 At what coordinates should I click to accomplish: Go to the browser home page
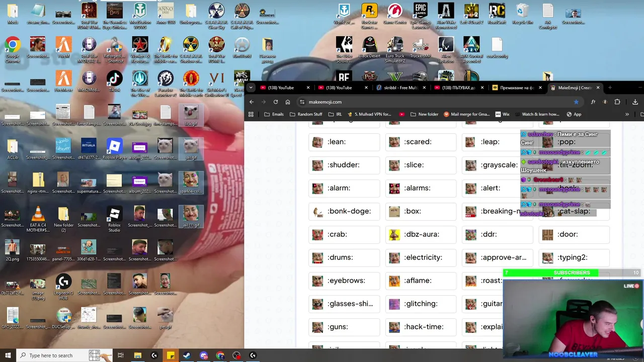coord(288,102)
